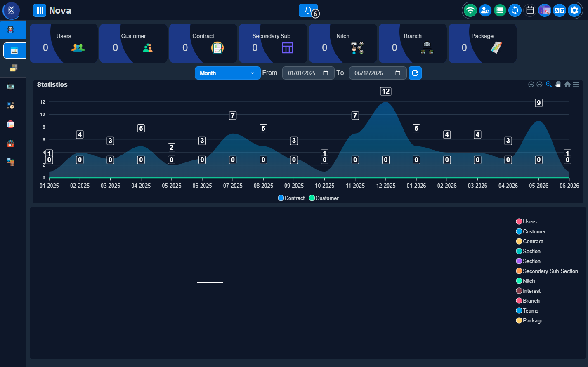Viewport: 588px width, 367px height.
Task: Click the green server list icon
Action: 500,10
